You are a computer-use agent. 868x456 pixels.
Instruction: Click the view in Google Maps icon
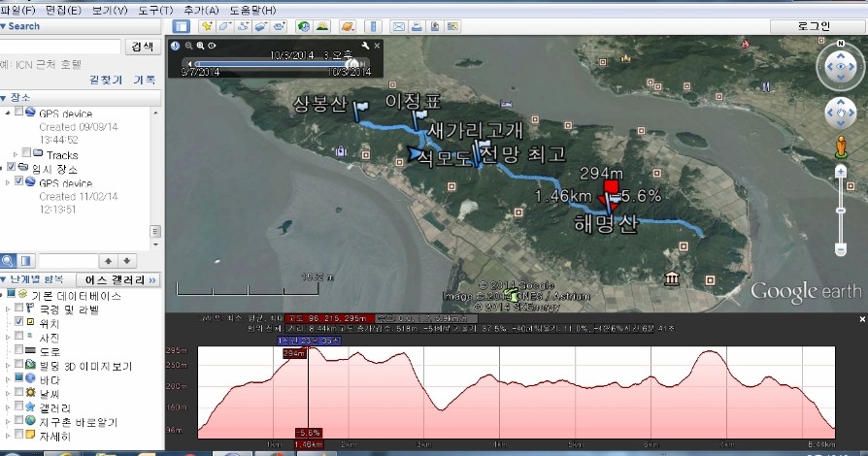[x=453, y=26]
